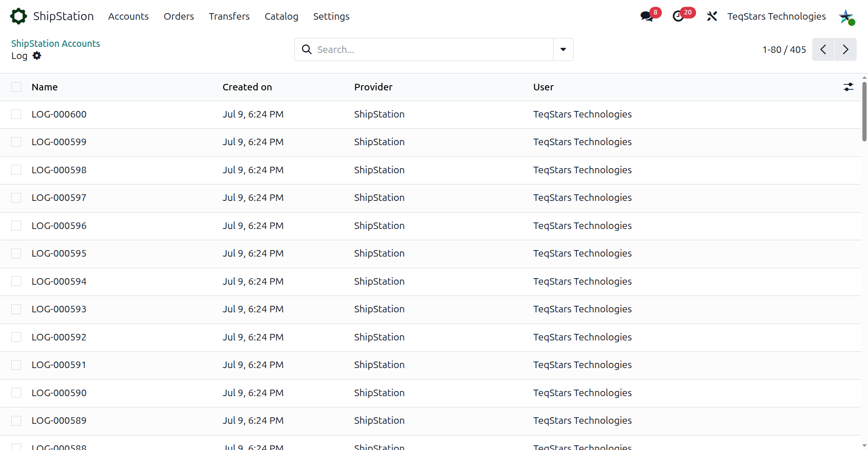
Task: Click the Log page title
Action: 19,56
